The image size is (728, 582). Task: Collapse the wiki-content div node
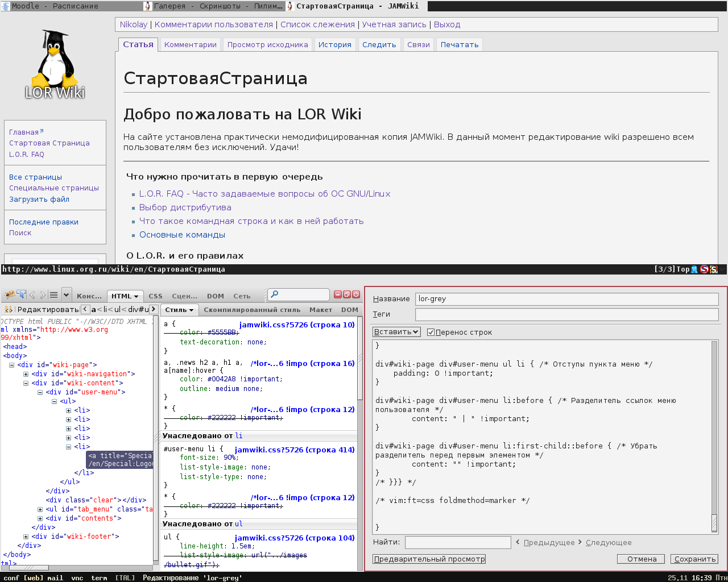[26, 383]
